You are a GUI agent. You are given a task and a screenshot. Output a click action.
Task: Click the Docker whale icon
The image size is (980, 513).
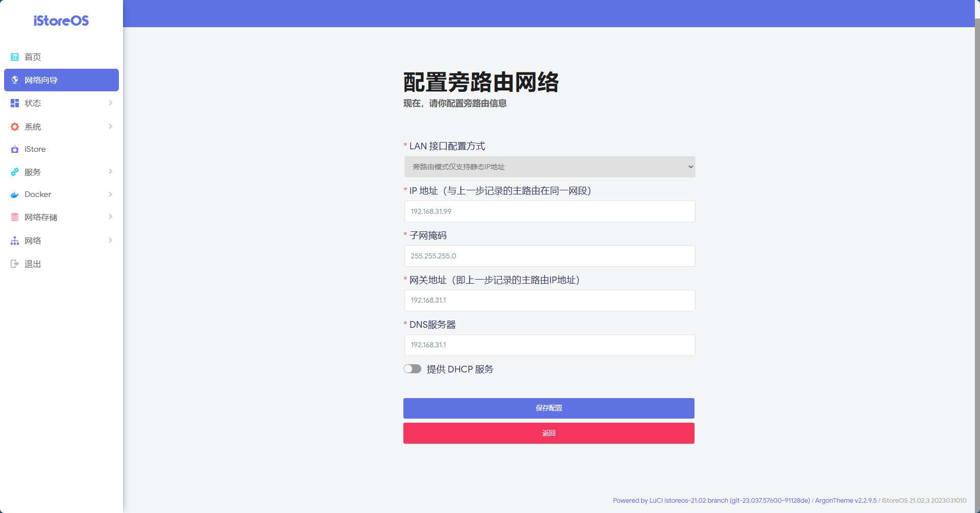coord(15,194)
